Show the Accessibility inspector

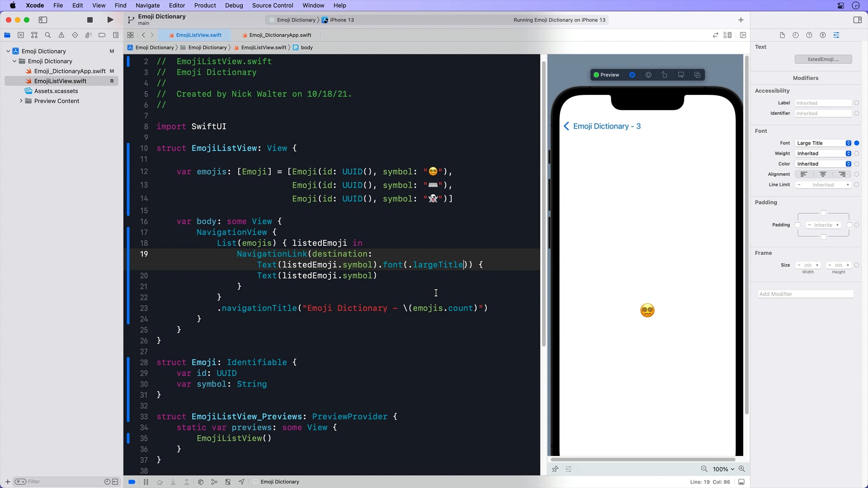pyautogui.click(x=823, y=35)
